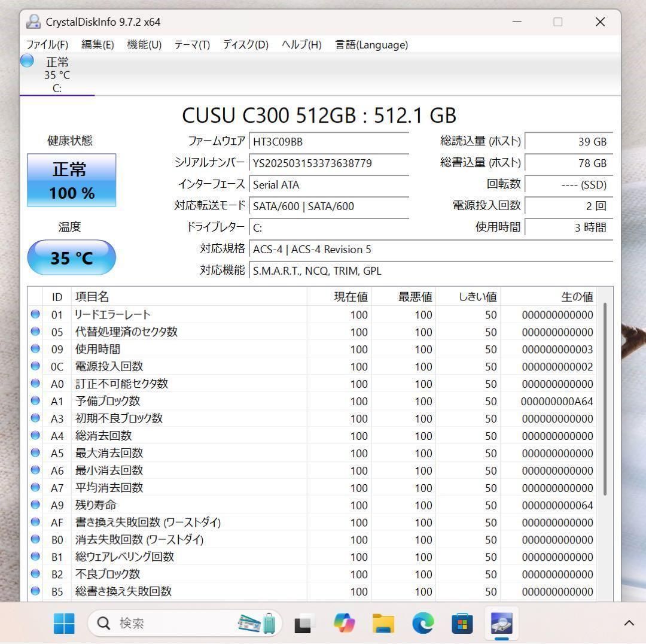The image size is (646, 644).
Task: Open File Explorer from the taskbar
Action: point(383,624)
